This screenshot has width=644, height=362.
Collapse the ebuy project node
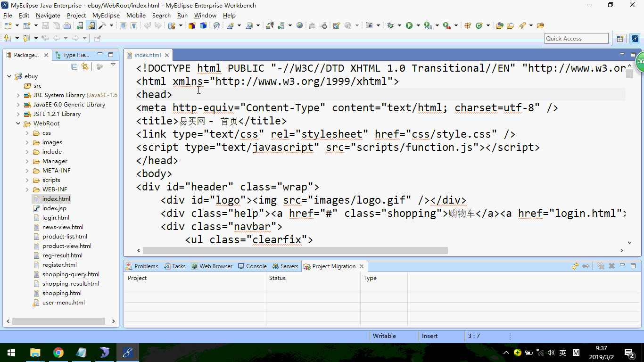(x=9, y=76)
